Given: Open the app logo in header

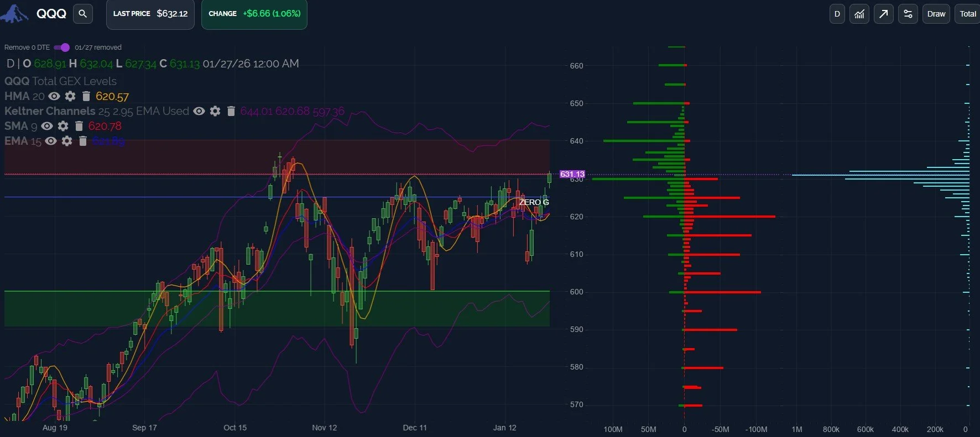Looking at the screenshot, I should pyautogui.click(x=14, y=14).
